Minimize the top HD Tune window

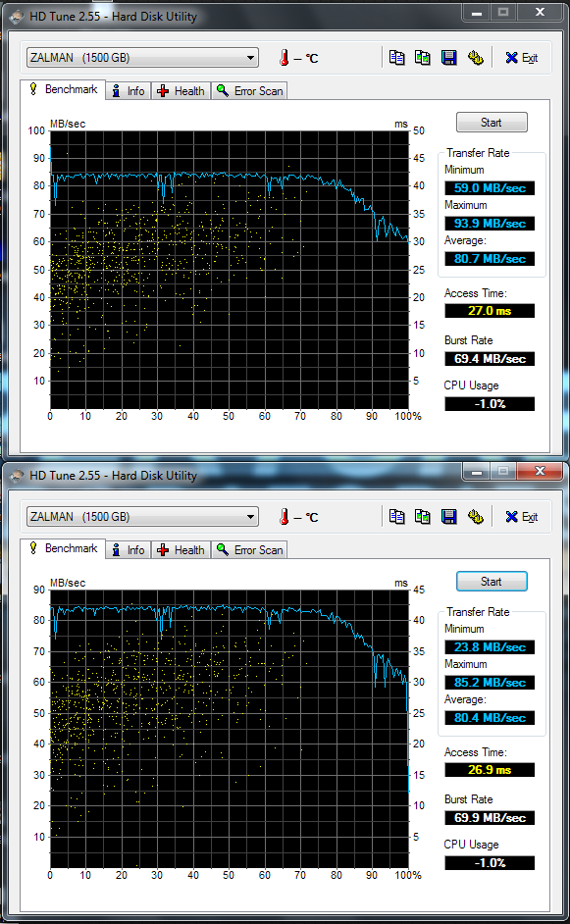(477, 12)
